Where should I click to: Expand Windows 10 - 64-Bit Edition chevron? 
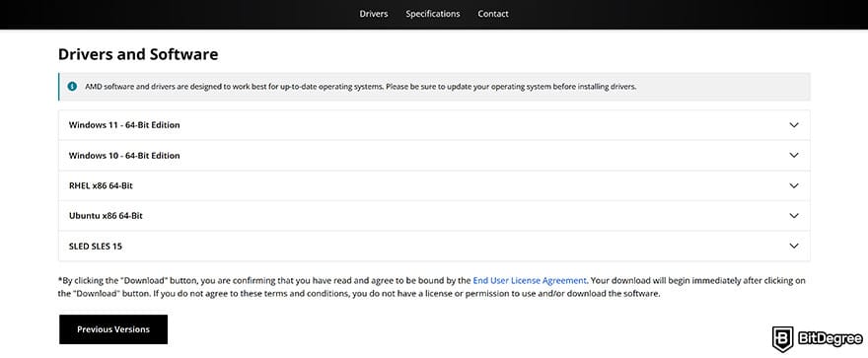[x=794, y=156]
